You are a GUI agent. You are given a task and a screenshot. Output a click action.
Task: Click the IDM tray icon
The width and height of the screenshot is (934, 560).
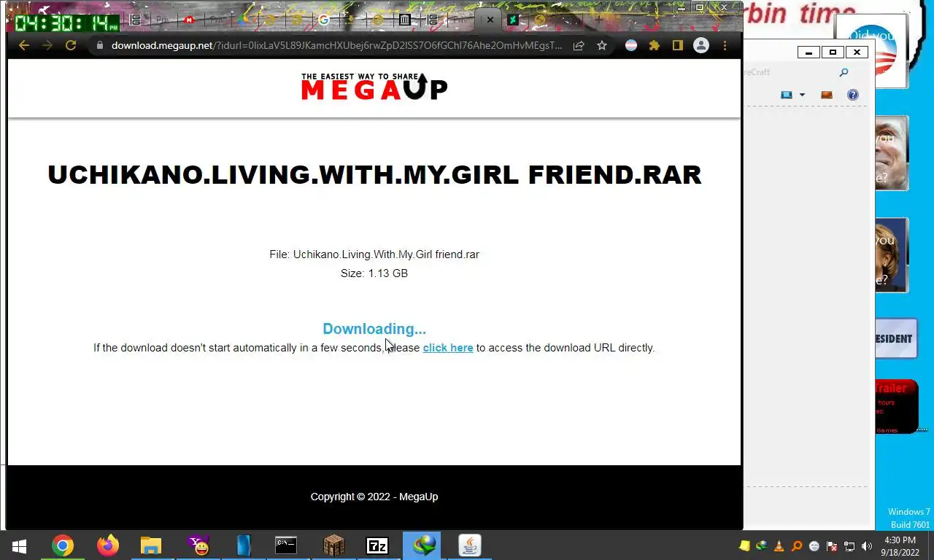(x=762, y=546)
